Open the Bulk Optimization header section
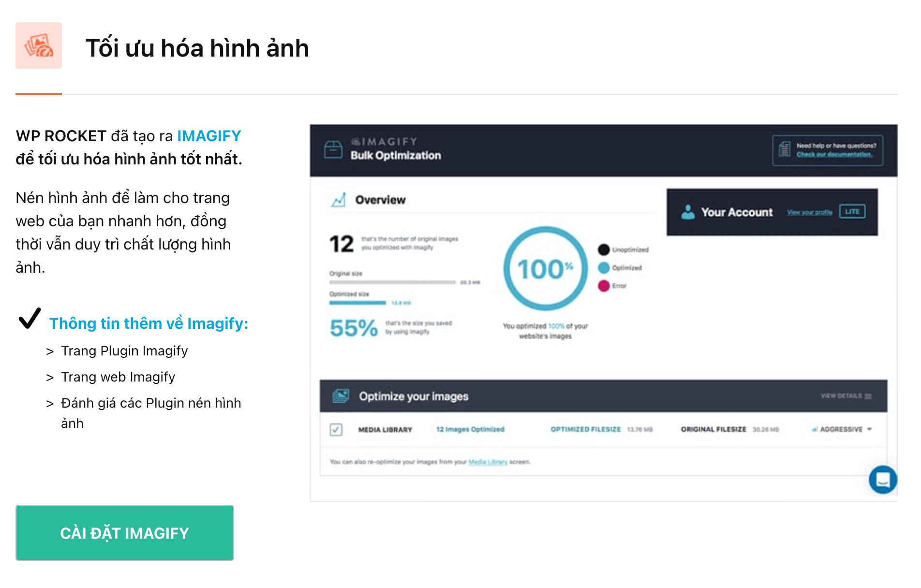 click(x=396, y=155)
